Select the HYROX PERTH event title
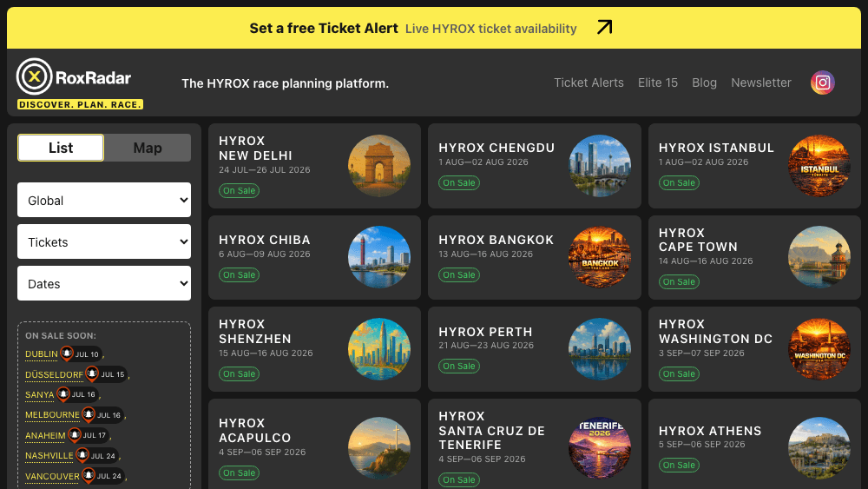The image size is (868, 489). coord(485,332)
